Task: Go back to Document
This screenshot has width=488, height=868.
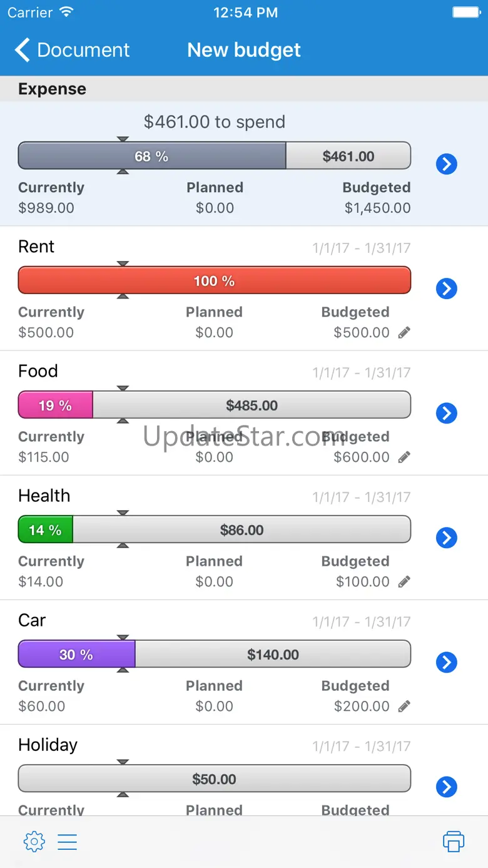Action: click(72, 50)
